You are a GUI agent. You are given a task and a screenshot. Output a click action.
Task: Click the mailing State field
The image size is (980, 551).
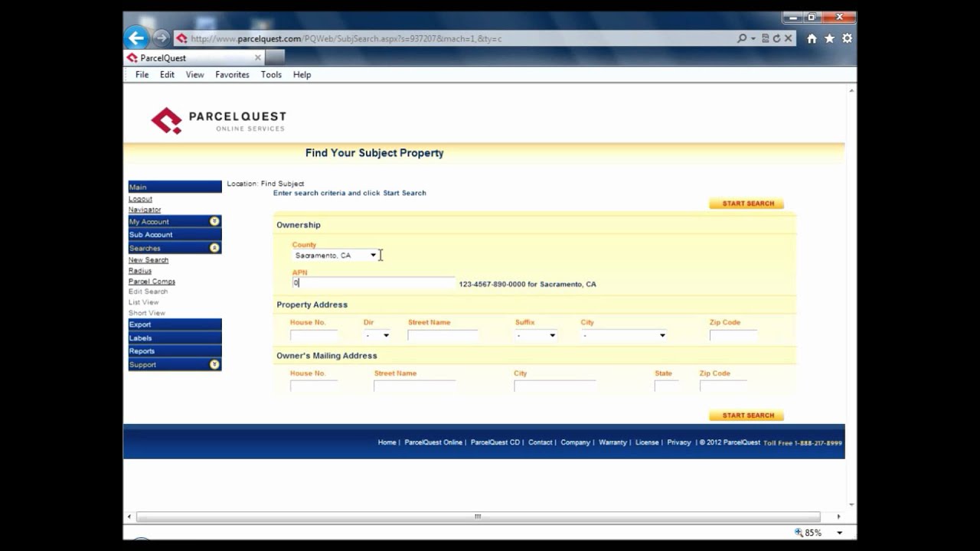(667, 386)
